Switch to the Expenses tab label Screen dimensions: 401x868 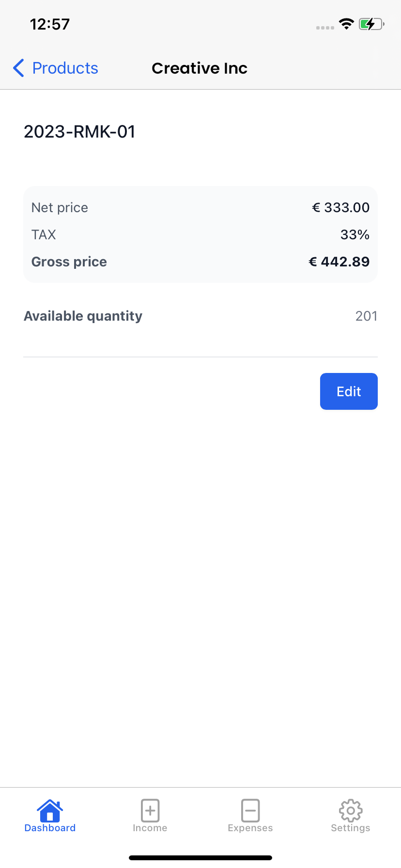tap(250, 828)
